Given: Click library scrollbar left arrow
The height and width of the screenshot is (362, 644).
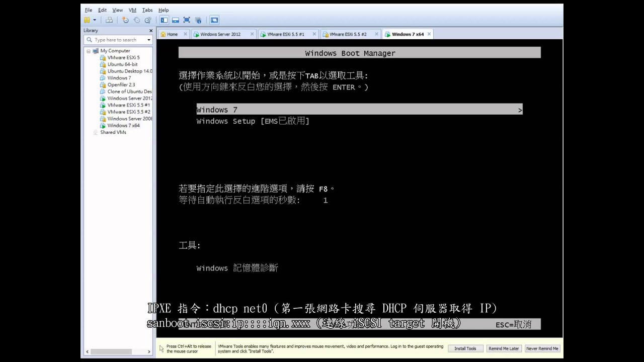Looking at the screenshot, I should (87, 351).
